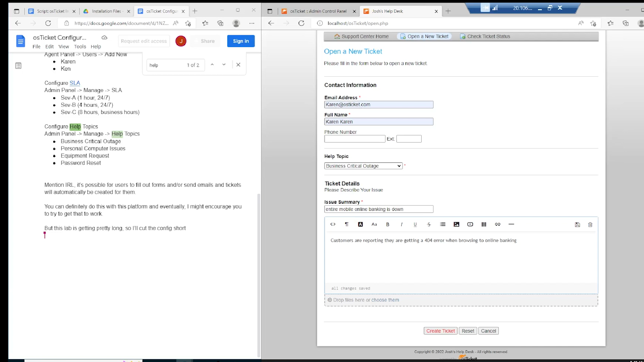This screenshot has height=362, width=644.
Task: Select the text color icon in editor toolbar
Action: [360, 224]
